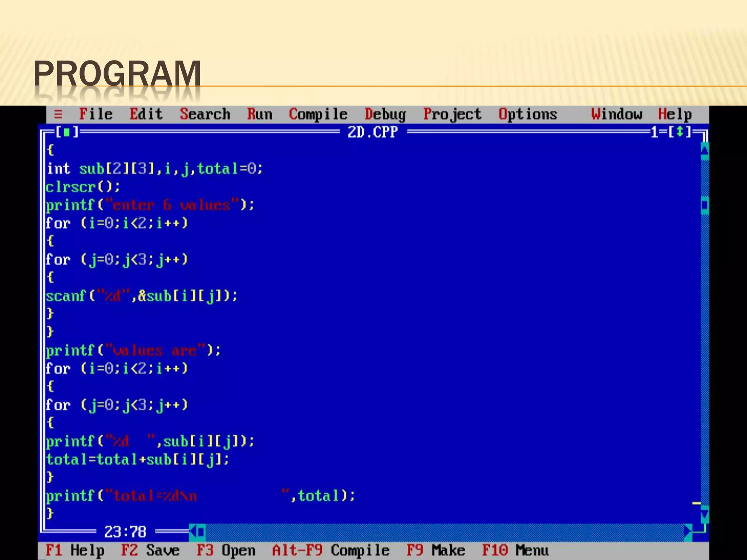Click the horizontal scrollbar track
The width and height of the screenshot is (747, 560).
[445, 532]
